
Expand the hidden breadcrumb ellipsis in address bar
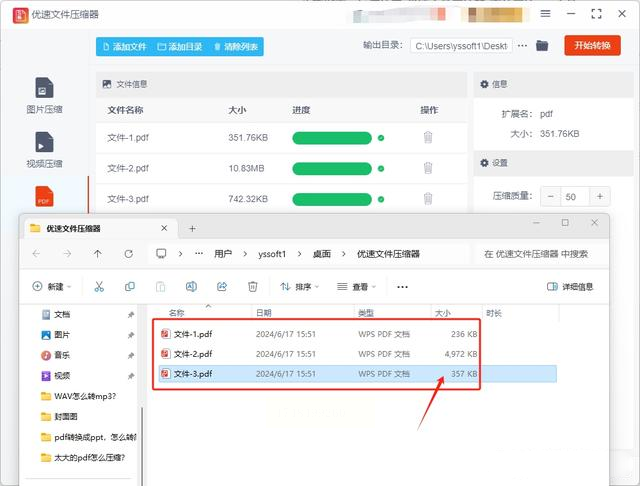(199, 254)
